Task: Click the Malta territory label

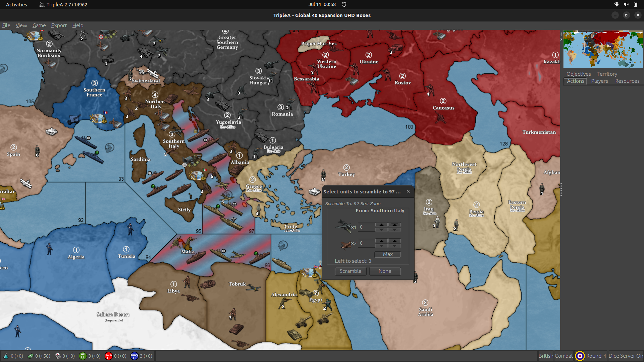Action: click(x=187, y=251)
